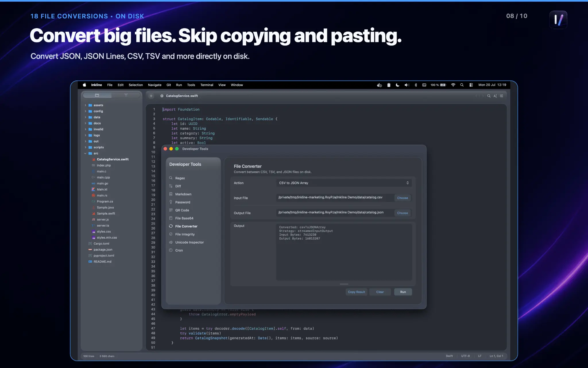
Task: Open the Action dropdown CSV to JSON Array
Action: (344, 183)
